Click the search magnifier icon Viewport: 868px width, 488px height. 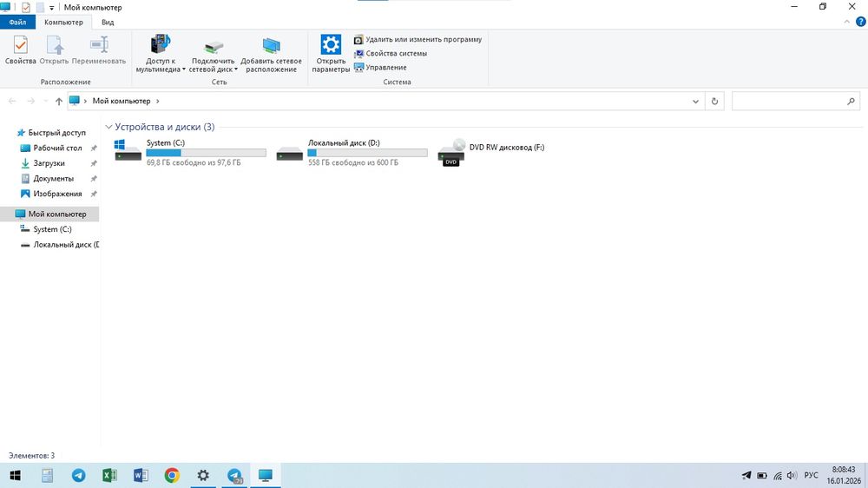tap(851, 101)
